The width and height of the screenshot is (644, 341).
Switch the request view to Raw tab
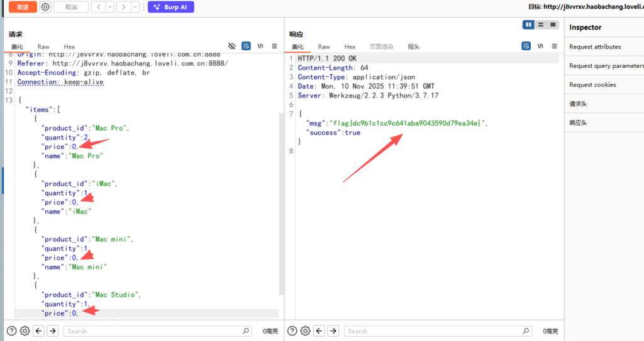43,46
